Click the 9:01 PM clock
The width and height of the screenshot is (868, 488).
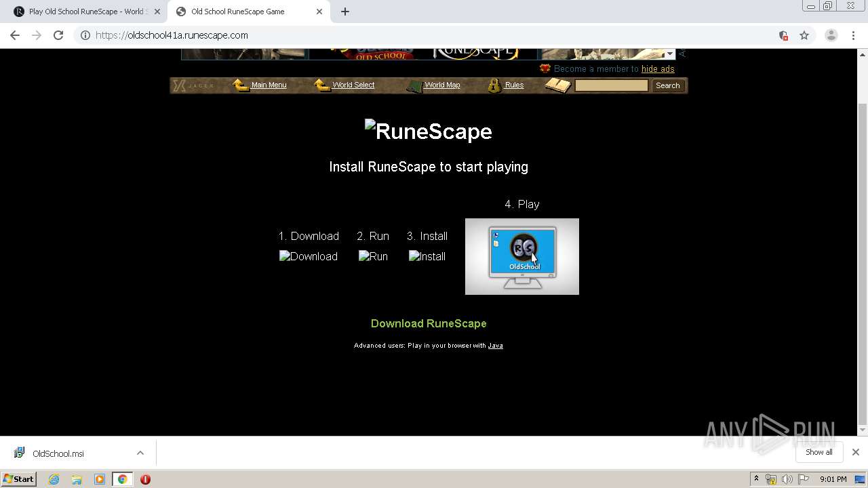coord(833,479)
